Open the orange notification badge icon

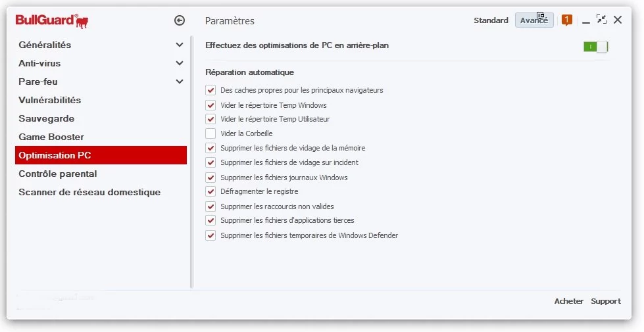coord(567,20)
